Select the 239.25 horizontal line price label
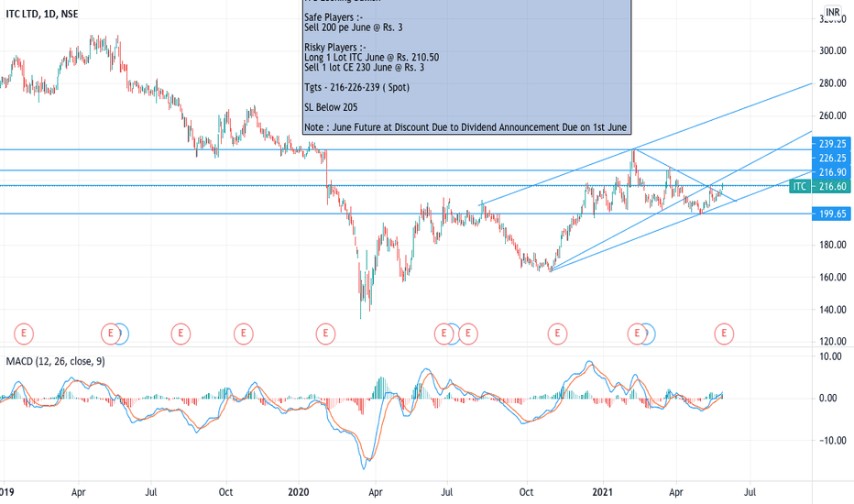This screenshot has width=854, height=504. point(832,144)
